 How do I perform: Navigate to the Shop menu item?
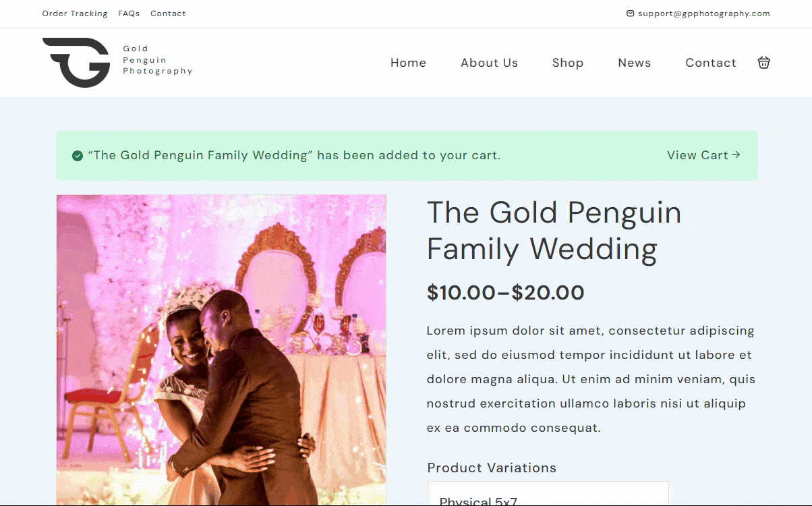tap(567, 63)
